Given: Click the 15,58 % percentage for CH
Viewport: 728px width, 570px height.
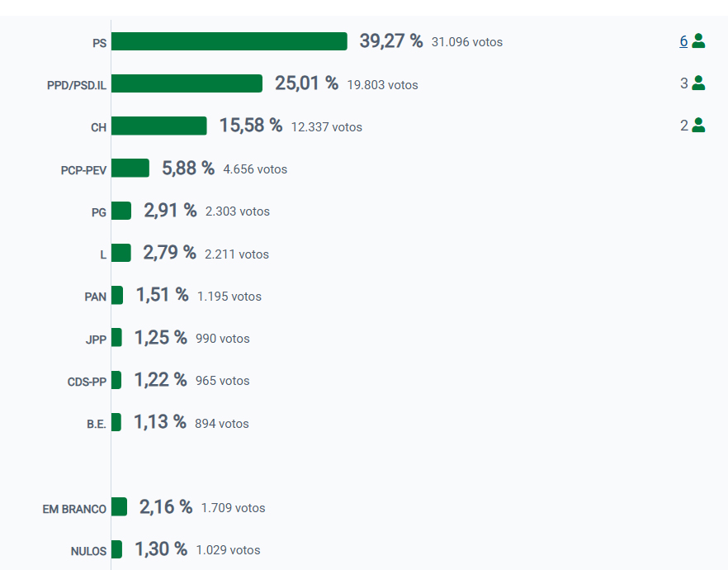Looking at the screenshot, I should (250, 126).
